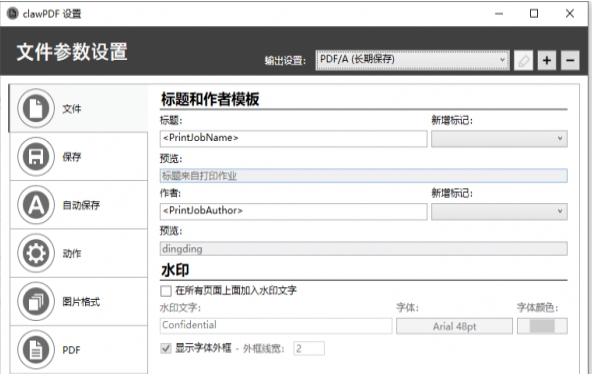Click the pencil edit profile button

click(524, 60)
